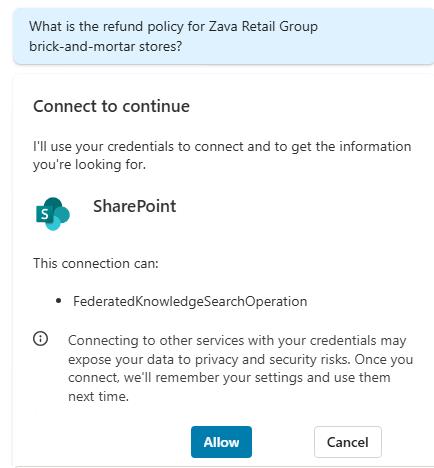The width and height of the screenshot is (434, 468).
Task: Click 'connect, we'll remember your settings' line
Action: [x=229, y=378]
